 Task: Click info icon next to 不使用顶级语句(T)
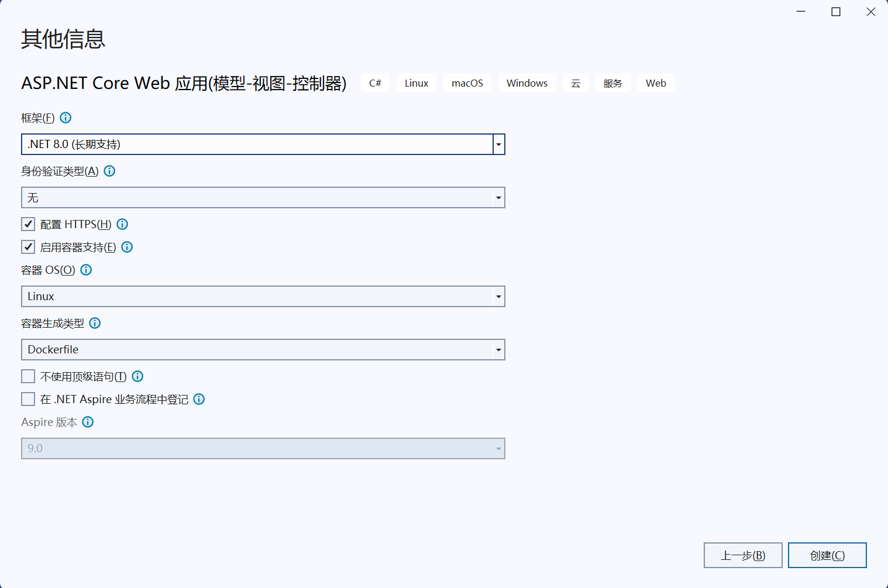pos(137,376)
